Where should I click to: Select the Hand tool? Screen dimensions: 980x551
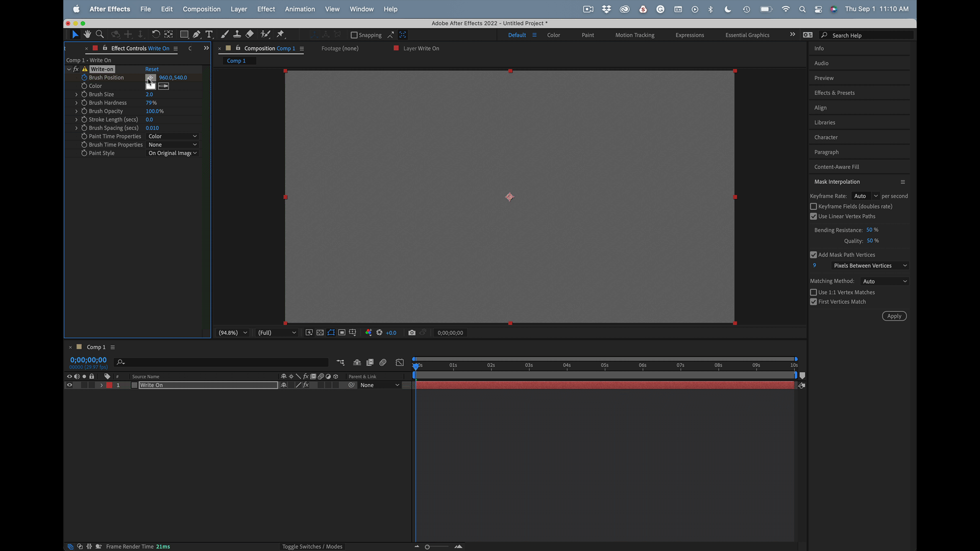tap(87, 34)
